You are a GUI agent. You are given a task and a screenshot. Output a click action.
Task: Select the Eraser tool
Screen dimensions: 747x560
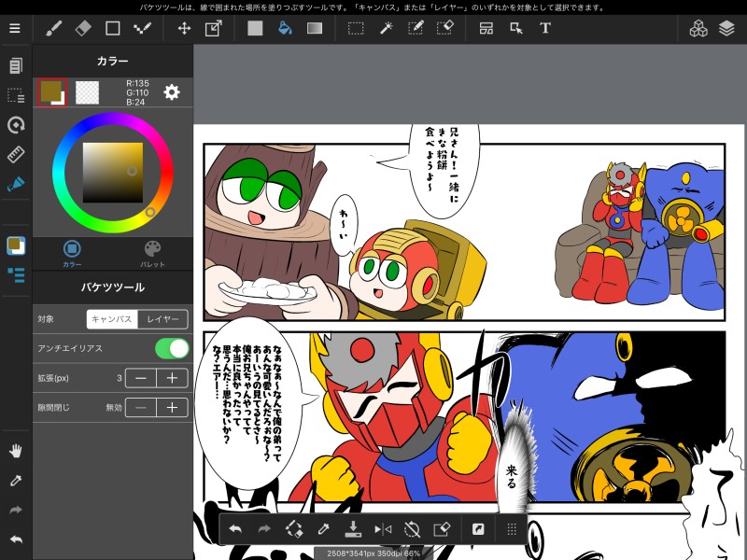coord(83,28)
